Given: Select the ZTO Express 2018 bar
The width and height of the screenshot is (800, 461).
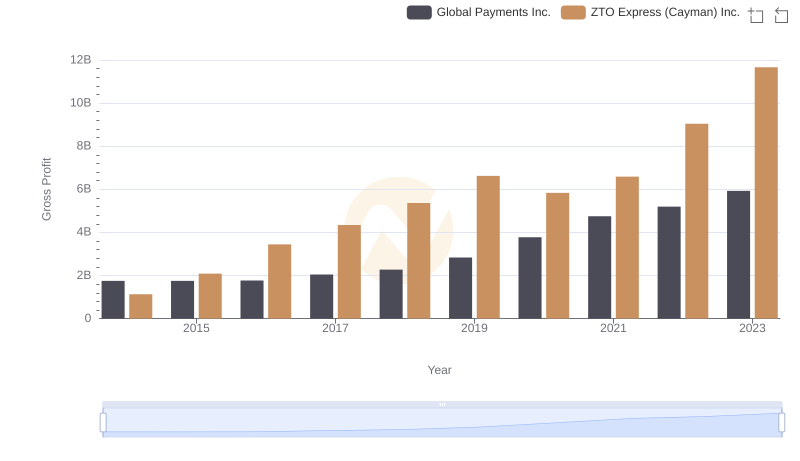Looking at the screenshot, I should [x=418, y=261].
